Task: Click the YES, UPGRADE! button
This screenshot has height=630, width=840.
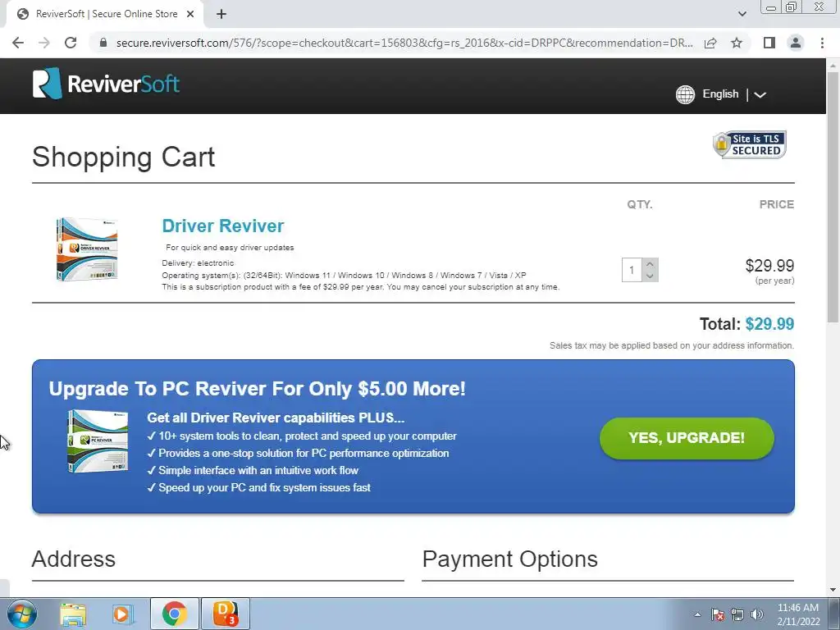Action: 687,438
